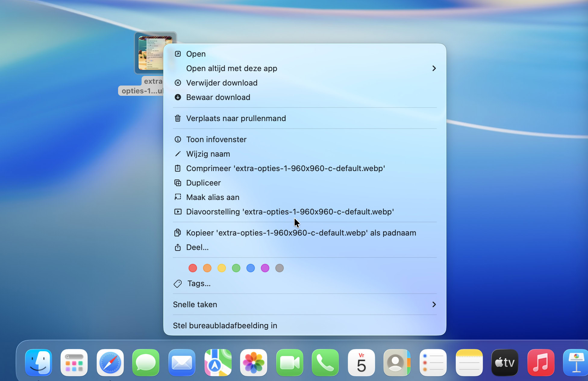This screenshot has width=588, height=381.
Task: Select the extra-opties webp file thumbnail
Action: tap(151, 53)
